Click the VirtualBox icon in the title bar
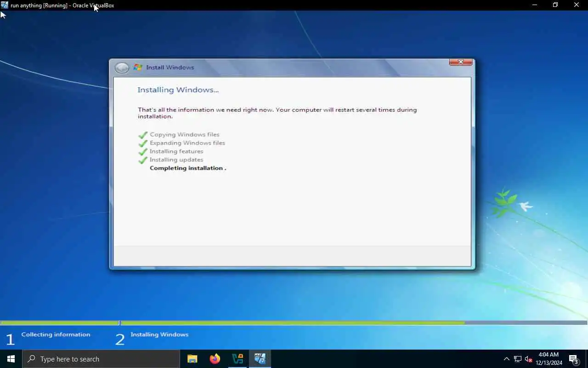 click(5, 5)
